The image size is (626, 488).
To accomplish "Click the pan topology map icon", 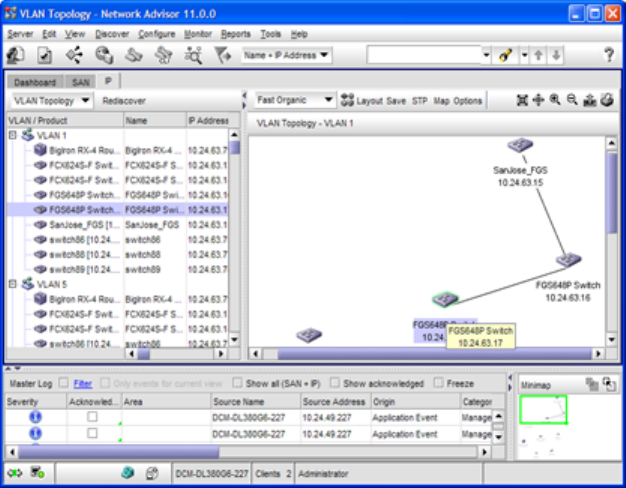I will tap(539, 100).
